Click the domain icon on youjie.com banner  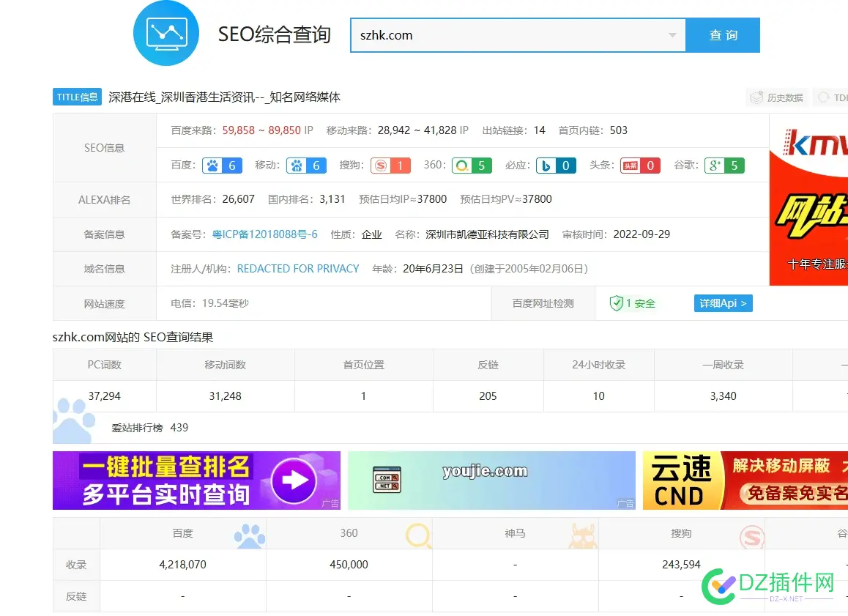point(387,480)
